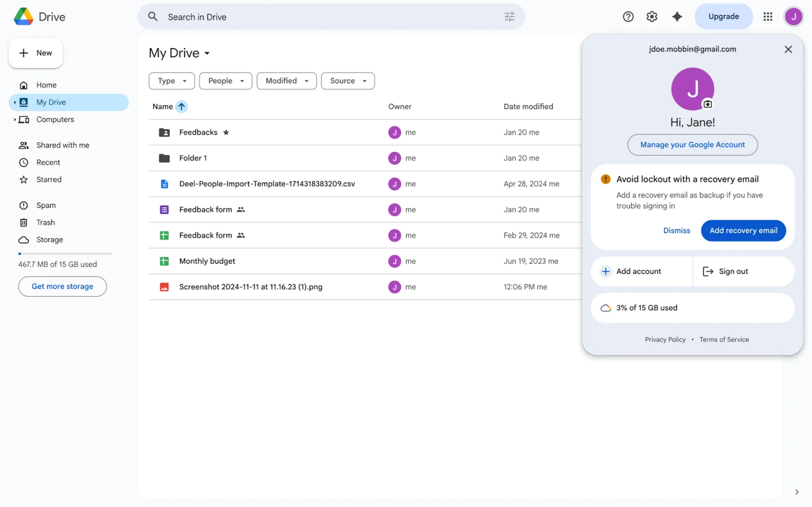Toggle the Name sort direction arrow
The image size is (812, 507).
coord(182,107)
